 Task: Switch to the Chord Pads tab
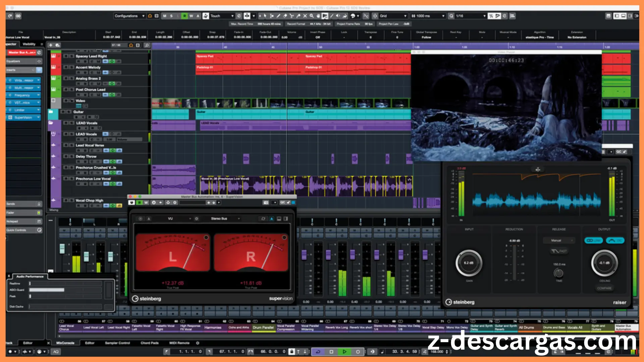point(150,343)
